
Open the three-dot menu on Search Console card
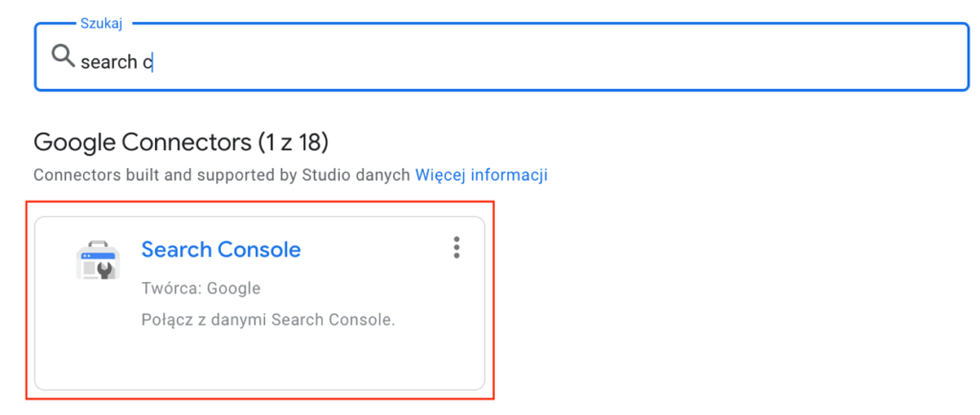457,248
